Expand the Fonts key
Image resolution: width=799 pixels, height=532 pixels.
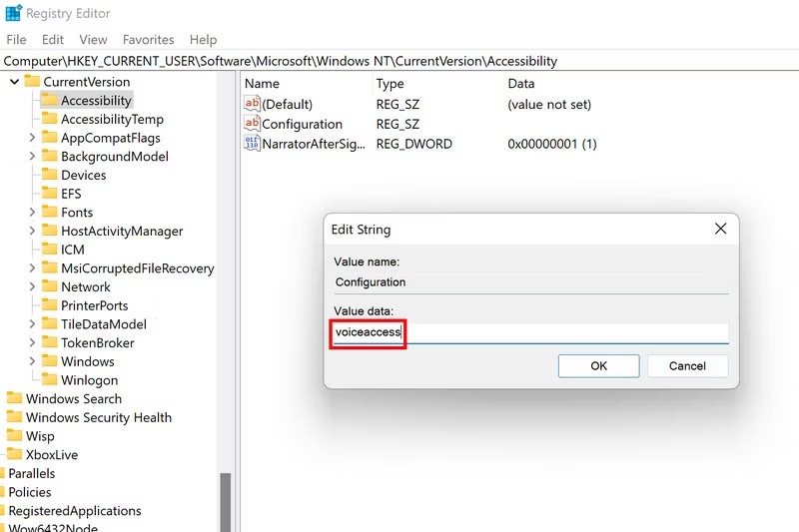click(32, 212)
